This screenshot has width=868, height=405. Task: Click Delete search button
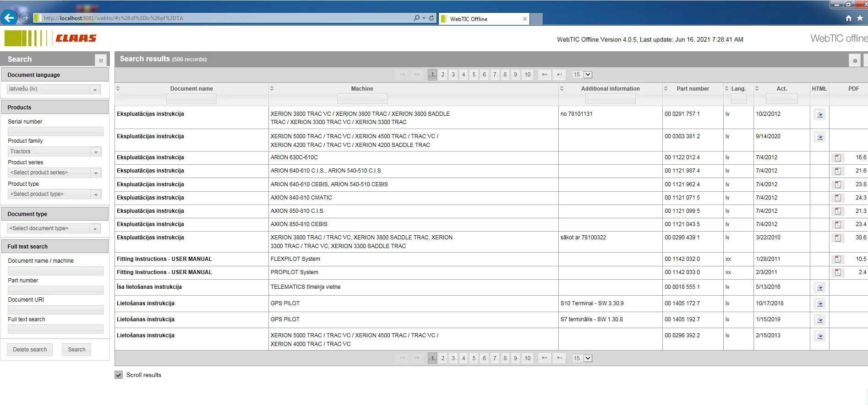(30, 350)
